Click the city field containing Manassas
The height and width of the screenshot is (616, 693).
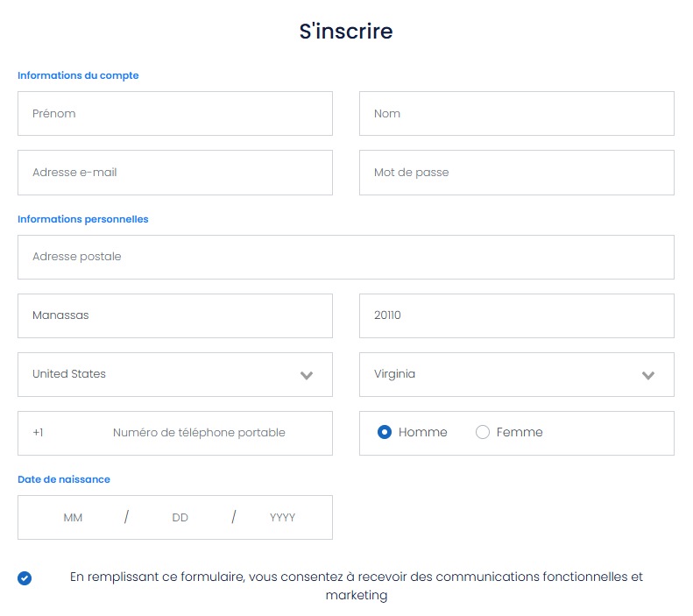point(175,316)
